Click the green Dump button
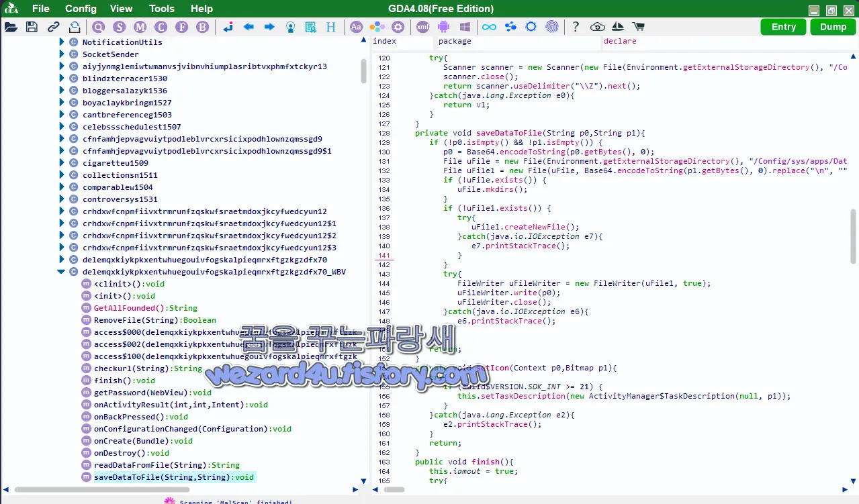The height and width of the screenshot is (504, 859). 833,27
